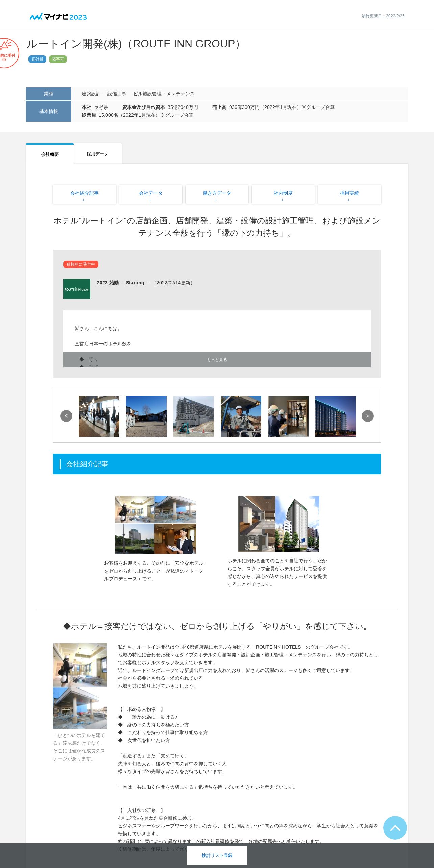
Task: Click the 2023 始動 – Starting – title
Action: (x=123, y=283)
